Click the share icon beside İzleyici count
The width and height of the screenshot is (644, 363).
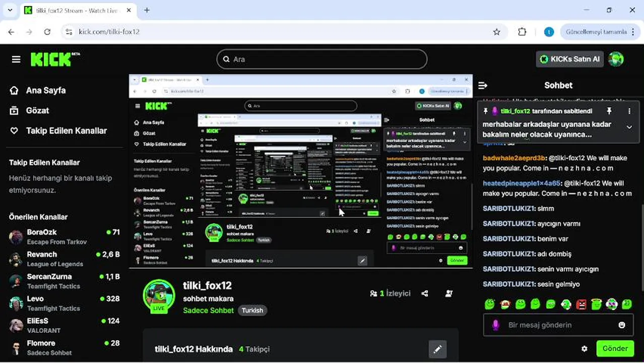[x=425, y=293]
